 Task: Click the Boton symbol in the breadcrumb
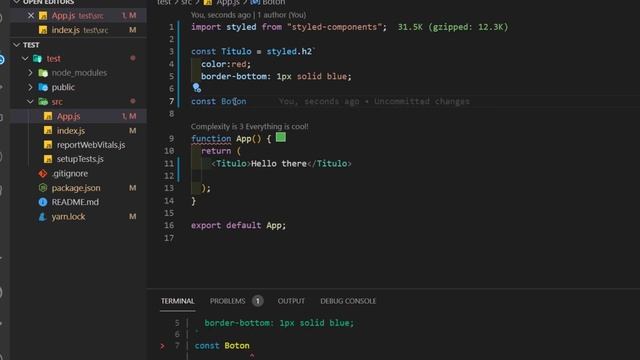273,2
